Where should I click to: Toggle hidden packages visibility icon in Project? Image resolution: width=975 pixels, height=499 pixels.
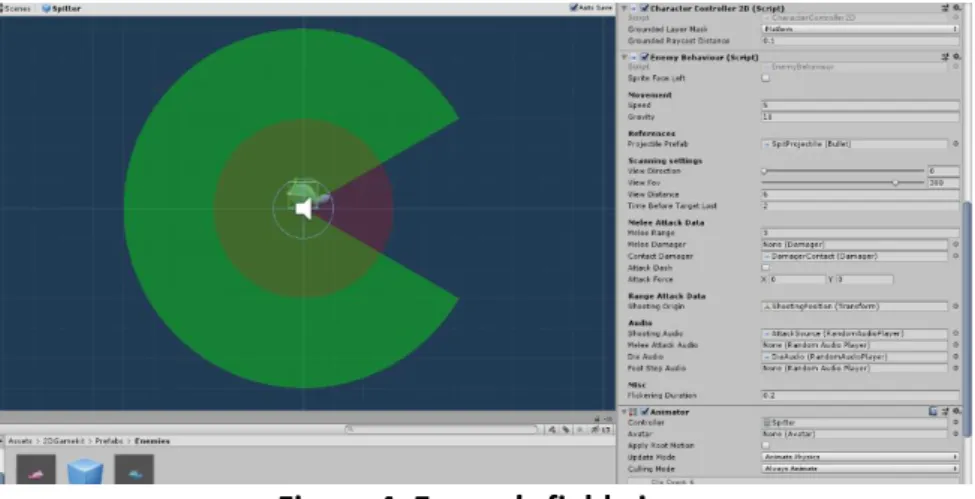click(x=599, y=429)
